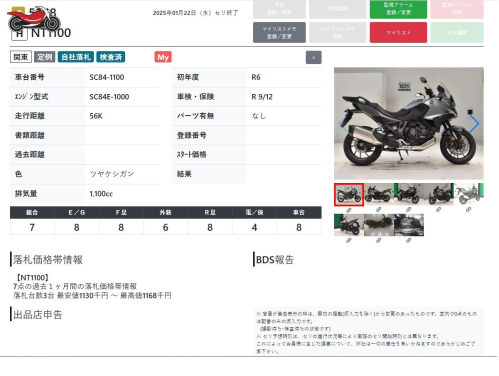Click link icon under fifth top-row thumbnail
Image resolution: width=499 pixels, height=376 pixels.
[x=469, y=210]
